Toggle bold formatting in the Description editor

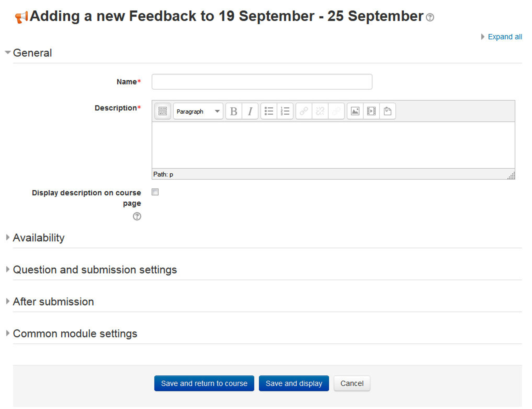pos(233,111)
